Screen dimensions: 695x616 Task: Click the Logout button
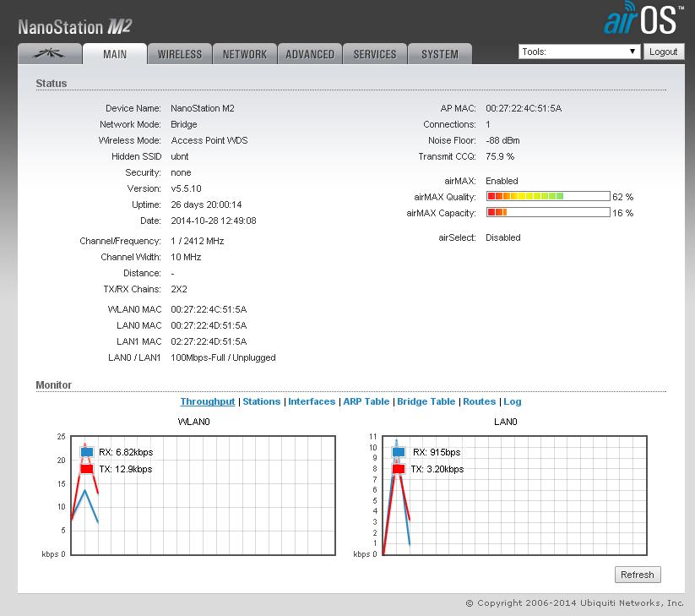[x=664, y=52]
